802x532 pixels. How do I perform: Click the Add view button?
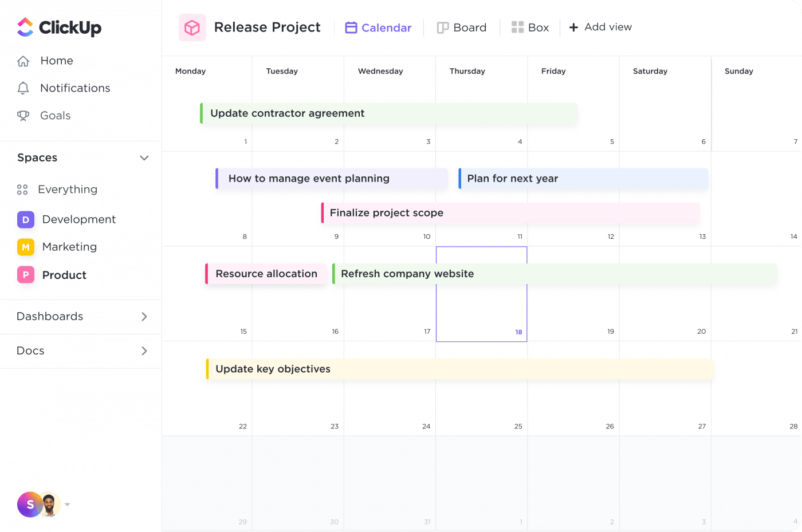pyautogui.click(x=600, y=27)
